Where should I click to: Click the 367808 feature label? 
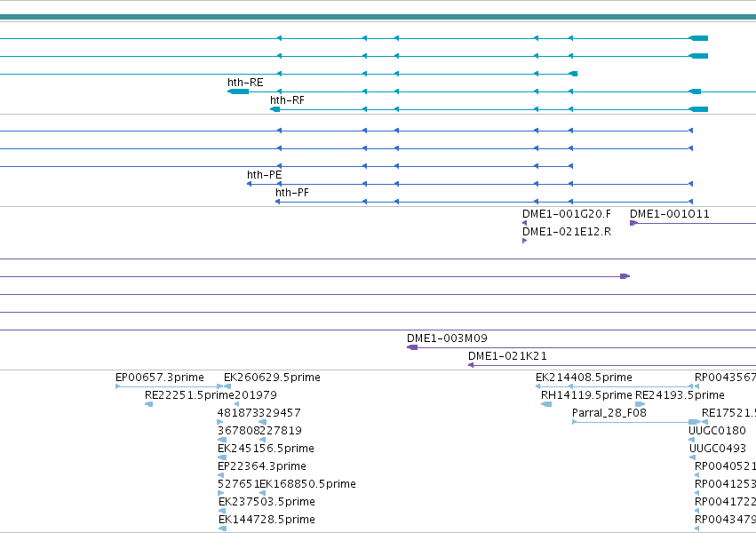238,431
